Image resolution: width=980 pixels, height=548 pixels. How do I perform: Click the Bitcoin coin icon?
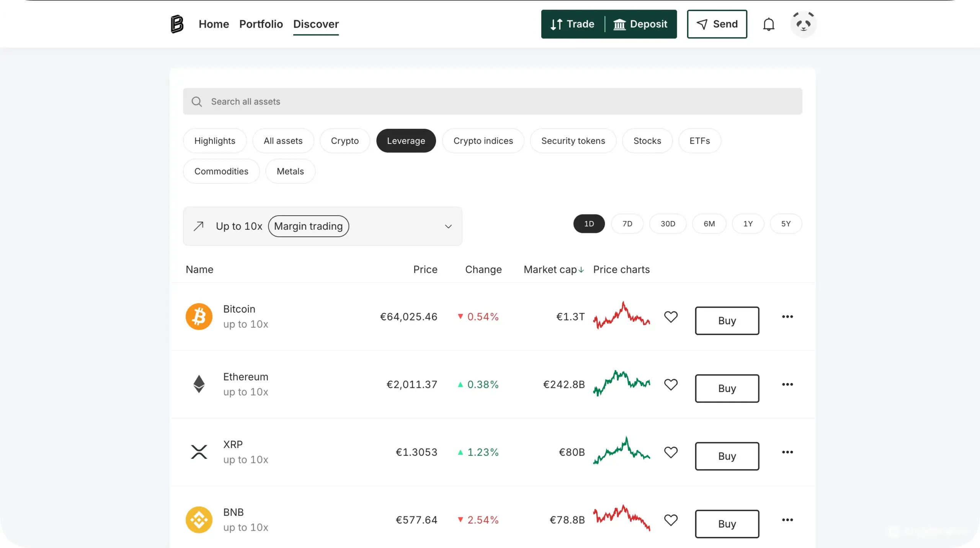[199, 316]
